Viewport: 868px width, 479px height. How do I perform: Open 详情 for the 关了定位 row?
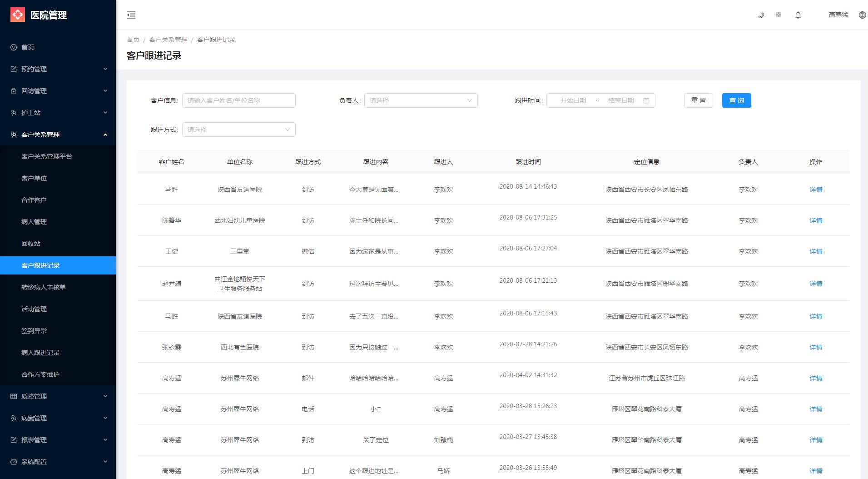pyautogui.click(x=816, y=440)
